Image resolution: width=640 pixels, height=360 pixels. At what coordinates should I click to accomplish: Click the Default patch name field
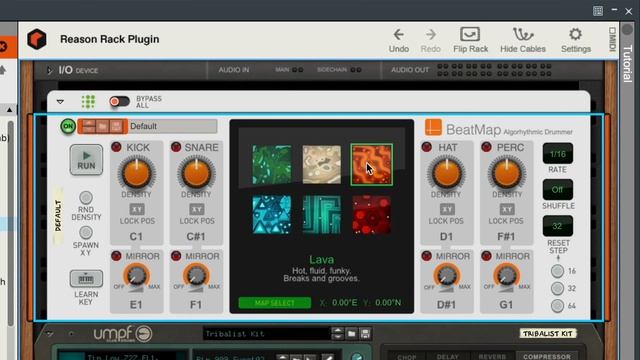173,126
